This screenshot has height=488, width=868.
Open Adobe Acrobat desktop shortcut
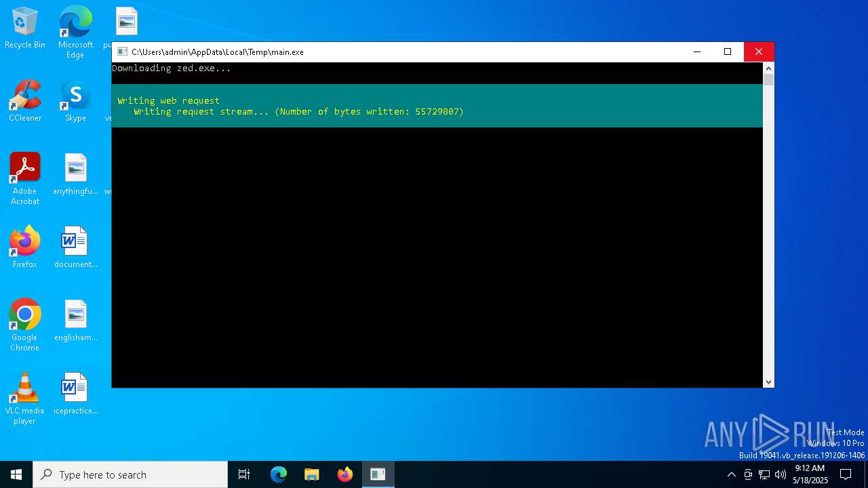coord(25,180)
